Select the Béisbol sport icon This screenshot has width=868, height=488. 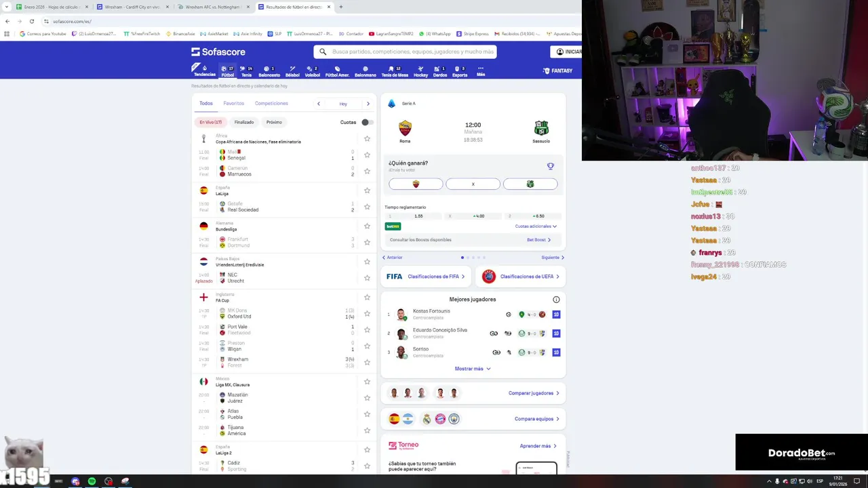292,70
